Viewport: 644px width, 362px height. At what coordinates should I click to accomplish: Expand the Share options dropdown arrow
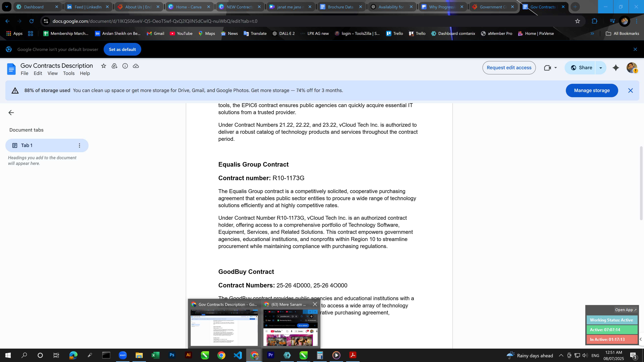(x=601, y=68)
